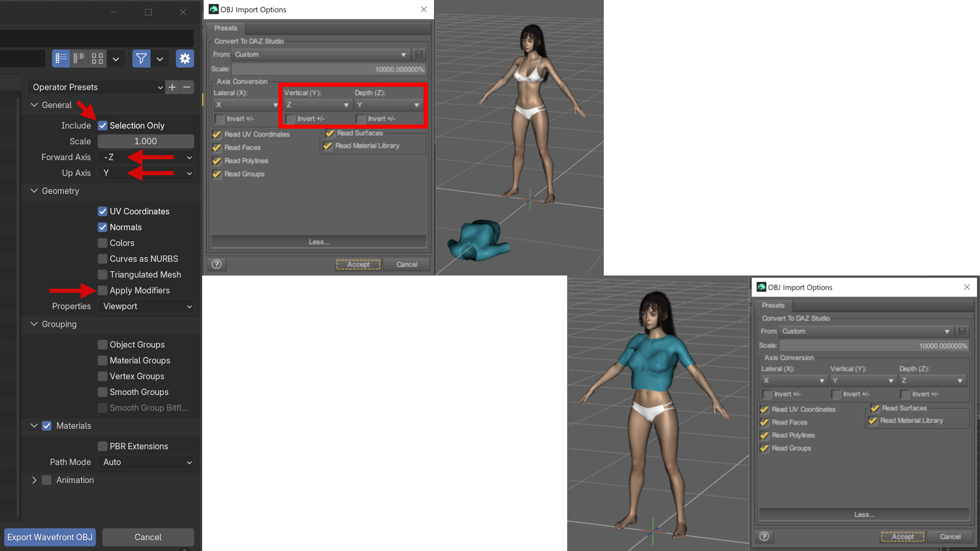Remove operator preset with minus icon

(x=187, y=87)
